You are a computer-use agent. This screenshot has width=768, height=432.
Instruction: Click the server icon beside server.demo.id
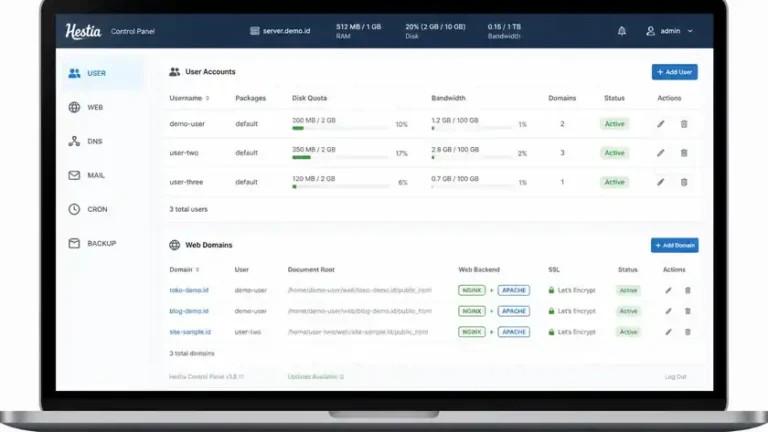254,31
